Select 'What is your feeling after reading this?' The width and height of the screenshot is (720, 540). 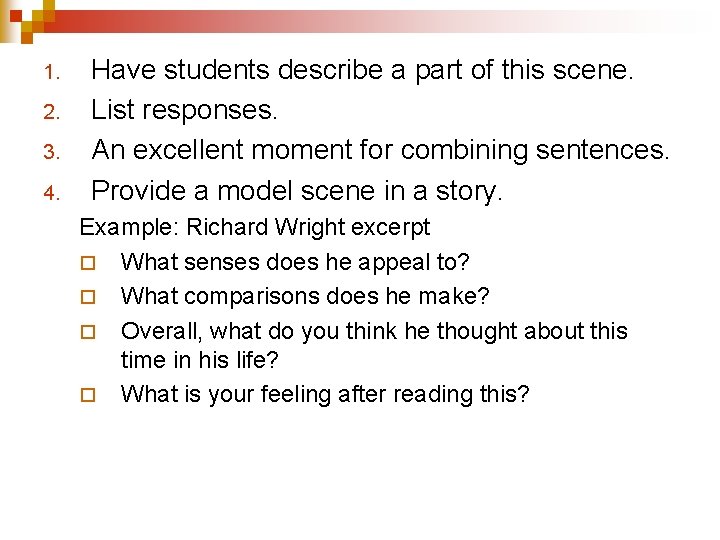[325, 394]
